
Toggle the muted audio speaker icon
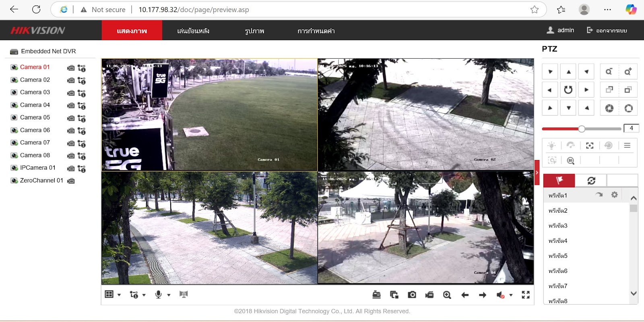coord(500,295)
